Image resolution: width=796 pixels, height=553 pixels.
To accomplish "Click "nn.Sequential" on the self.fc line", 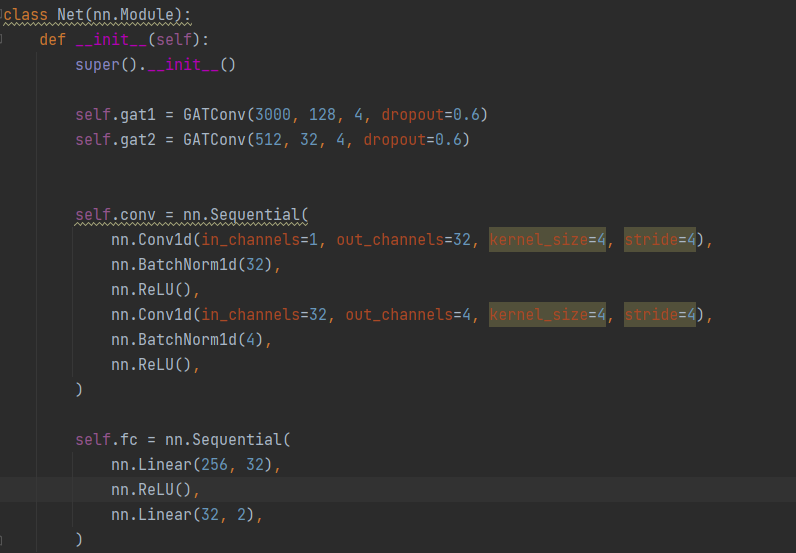I will [223, 440].
